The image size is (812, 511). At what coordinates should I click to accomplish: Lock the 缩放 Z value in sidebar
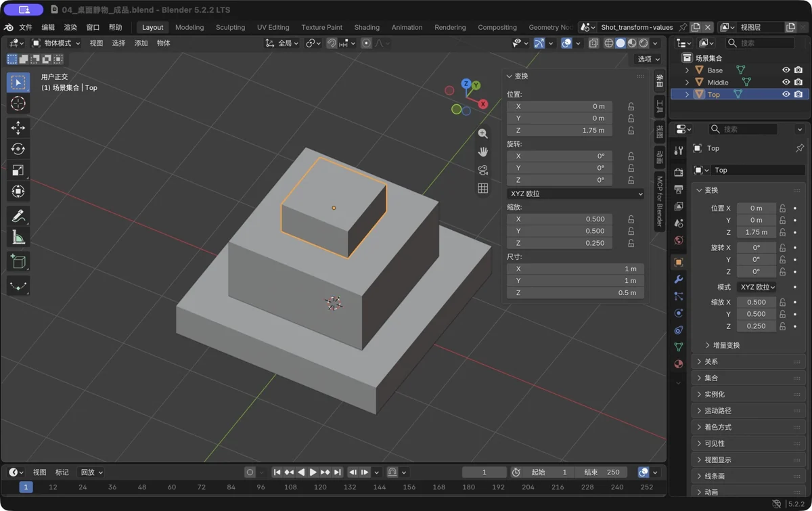(x=631, y=243)
